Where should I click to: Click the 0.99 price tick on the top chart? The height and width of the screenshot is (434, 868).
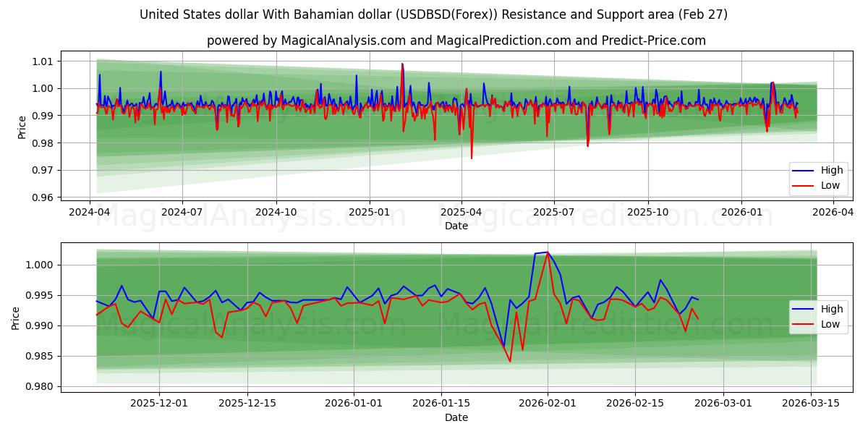coord(43,116)
